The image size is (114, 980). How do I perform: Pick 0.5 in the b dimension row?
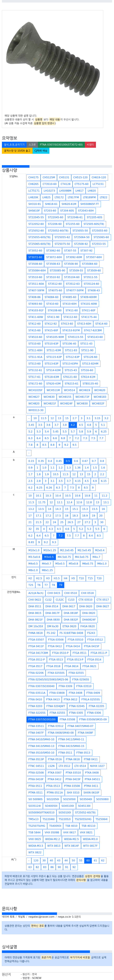pos(68,461)
